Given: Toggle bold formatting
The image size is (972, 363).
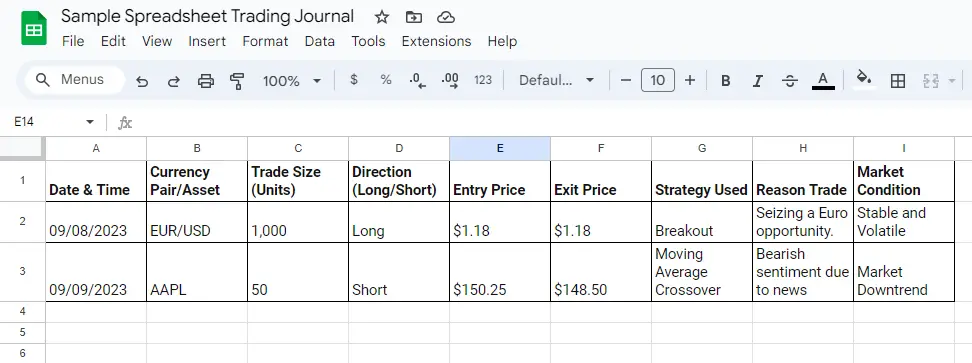Looking at the screenshot, I should pos(726,81).
